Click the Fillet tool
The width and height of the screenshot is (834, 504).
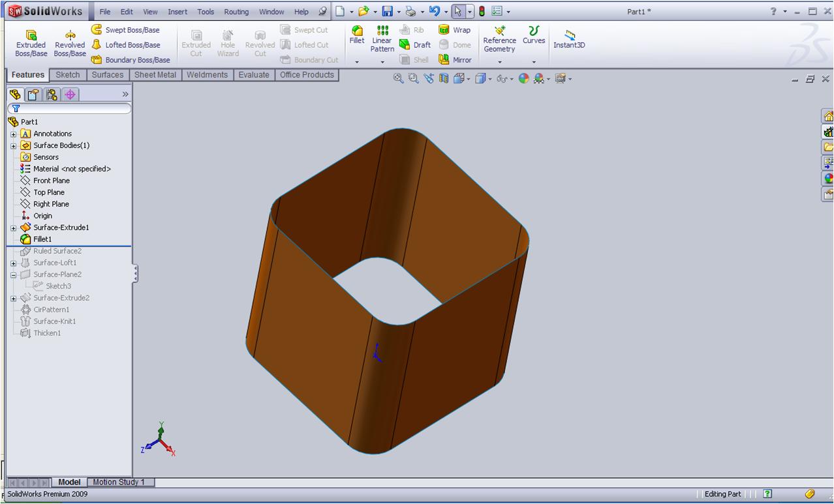357,35
